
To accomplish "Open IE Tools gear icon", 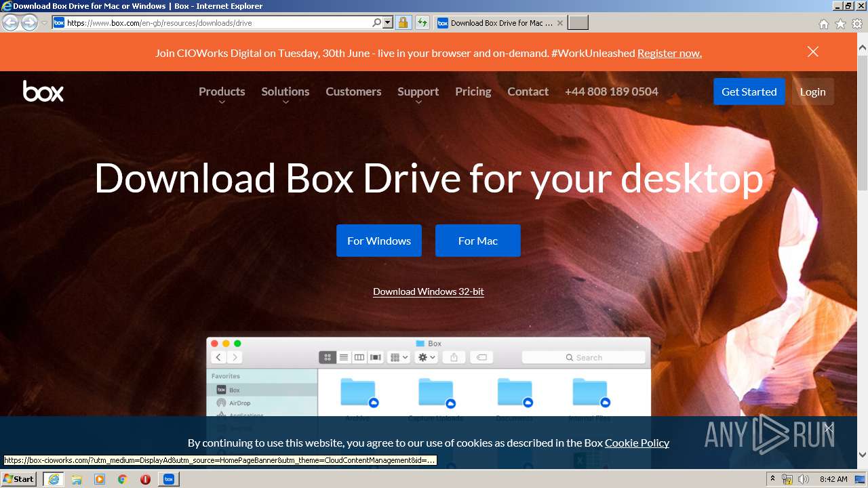I will pyautogui.click(x=857, y=24).
